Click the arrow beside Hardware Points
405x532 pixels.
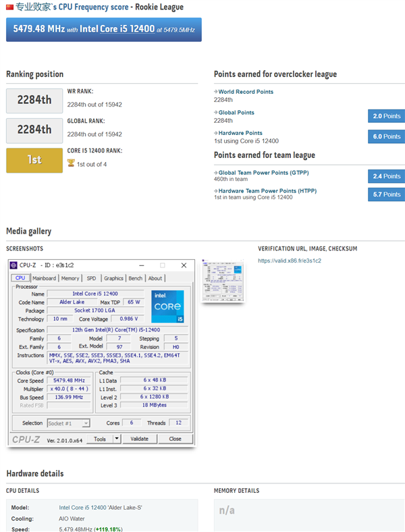click(x=216, y=133)
